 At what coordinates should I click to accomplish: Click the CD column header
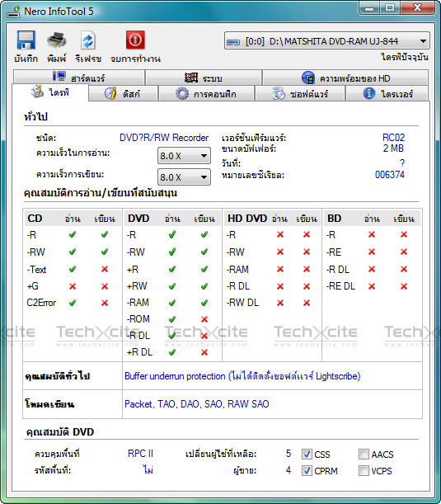(x=35, y=219)
